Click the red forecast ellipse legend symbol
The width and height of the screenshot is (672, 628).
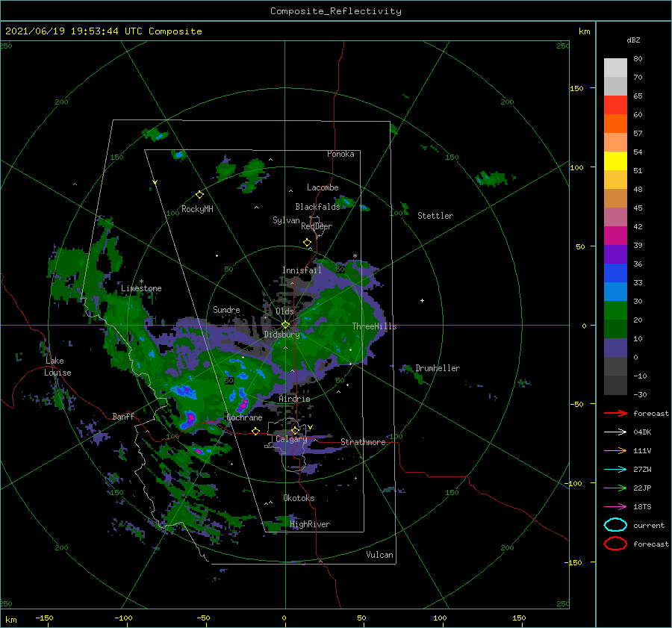click(x=615, y=544)
